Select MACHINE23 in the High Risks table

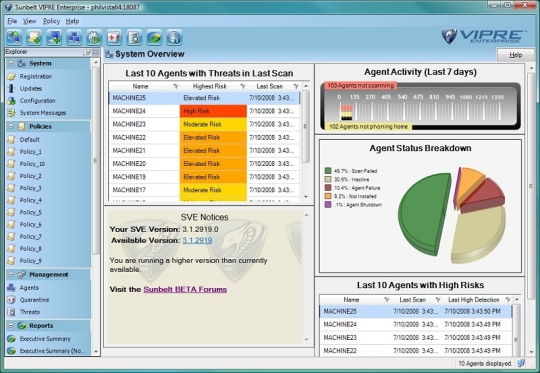[415, 338]
